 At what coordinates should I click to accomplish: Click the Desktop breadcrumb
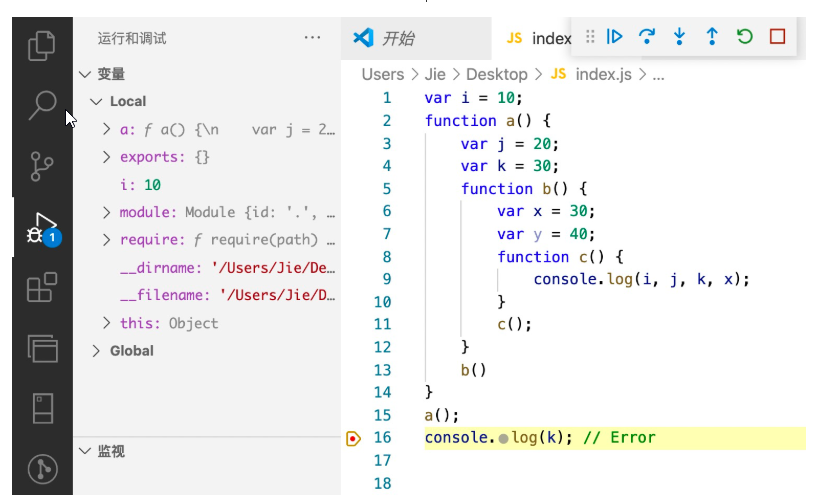(497, 75)
